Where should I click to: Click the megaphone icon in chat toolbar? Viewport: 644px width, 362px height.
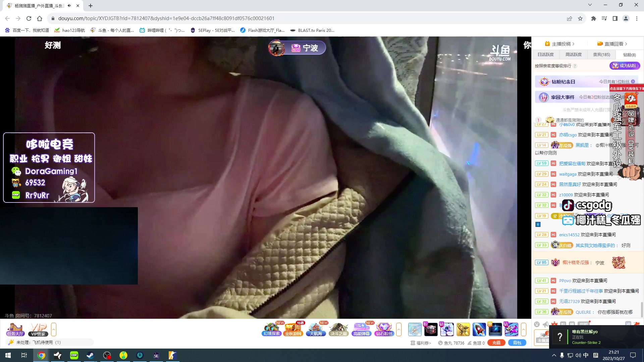pos(546,324)
